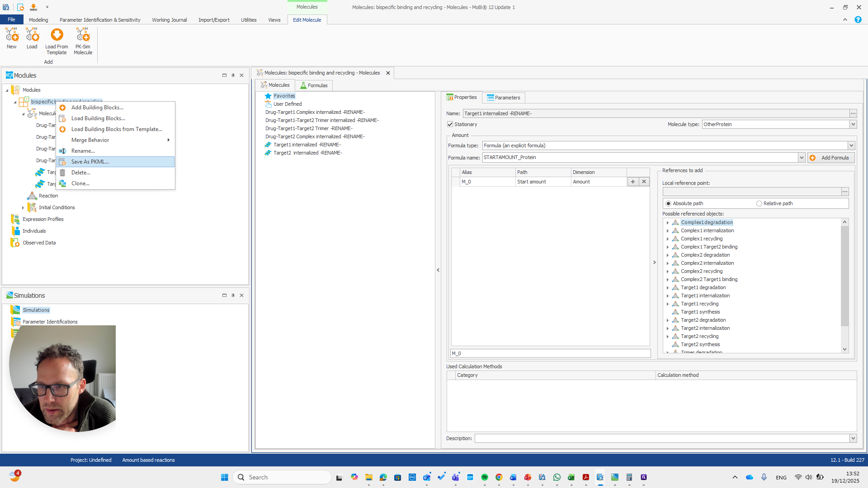Click the Load From Template icon

(x=57, y=35)
